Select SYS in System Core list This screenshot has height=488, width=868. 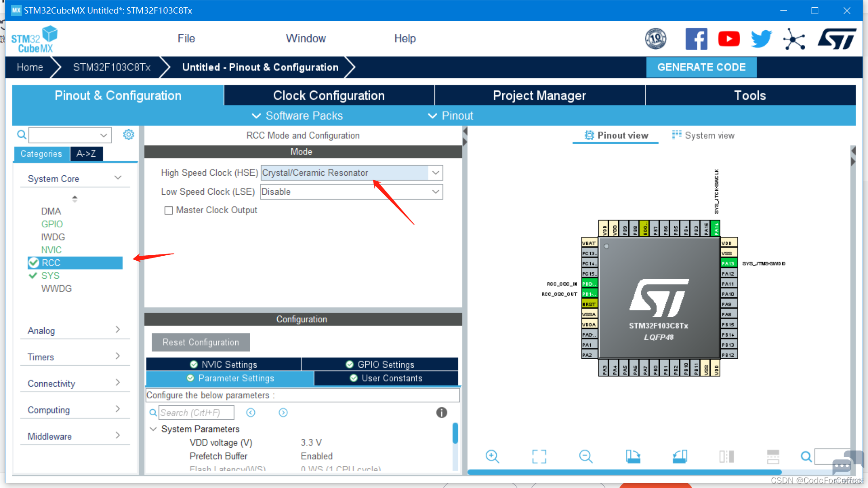pos(50,276)
